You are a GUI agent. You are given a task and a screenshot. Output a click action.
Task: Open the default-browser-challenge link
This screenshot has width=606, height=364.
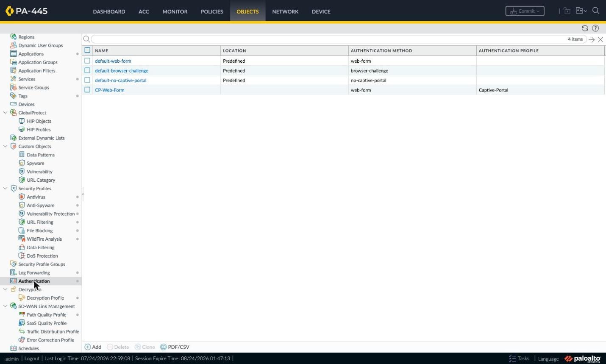[122, 71]
